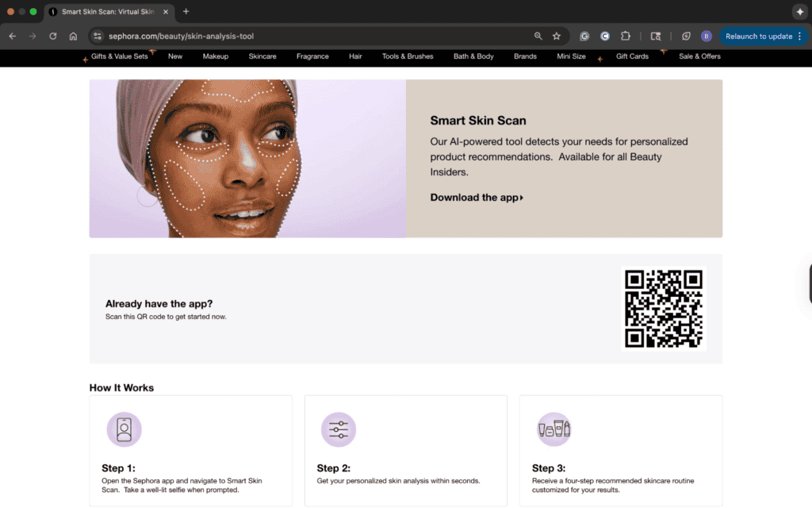Click the Step 2 sliders icon
This screenshot has height=508, width=812.
pyautogui.click(x=339, y=429)
